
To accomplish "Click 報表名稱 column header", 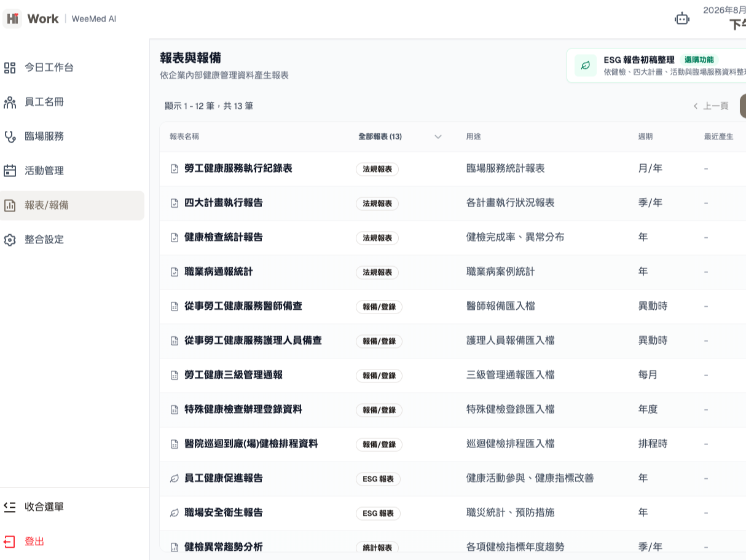I will (x=184, y=136).
